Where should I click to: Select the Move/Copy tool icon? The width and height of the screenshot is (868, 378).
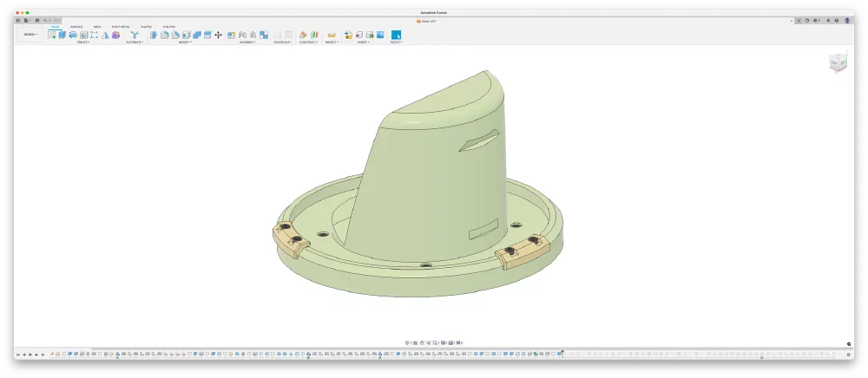[x=218, y=35]
